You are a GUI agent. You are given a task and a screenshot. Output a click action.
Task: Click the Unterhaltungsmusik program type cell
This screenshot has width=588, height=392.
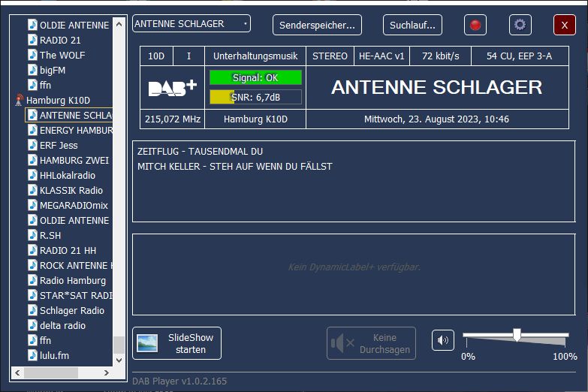255,56
